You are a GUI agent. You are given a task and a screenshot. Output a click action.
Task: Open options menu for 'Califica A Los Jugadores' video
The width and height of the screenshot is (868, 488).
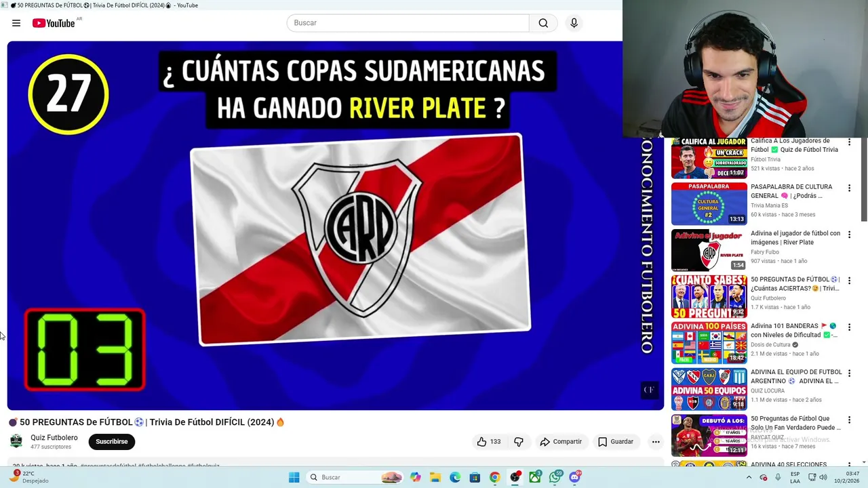[x=849, y=142]
